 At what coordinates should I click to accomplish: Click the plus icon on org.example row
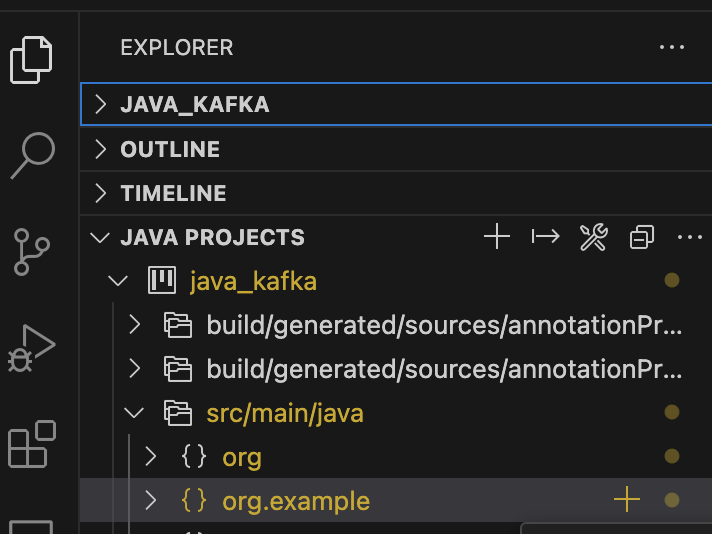[x=627, y=499]
